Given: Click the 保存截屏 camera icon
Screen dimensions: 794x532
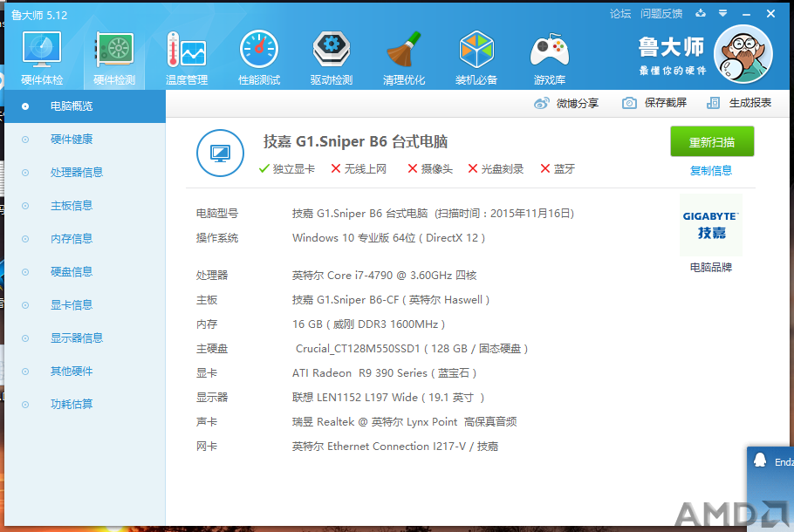Looking at the screenshot, I should (x=629, y=103).
